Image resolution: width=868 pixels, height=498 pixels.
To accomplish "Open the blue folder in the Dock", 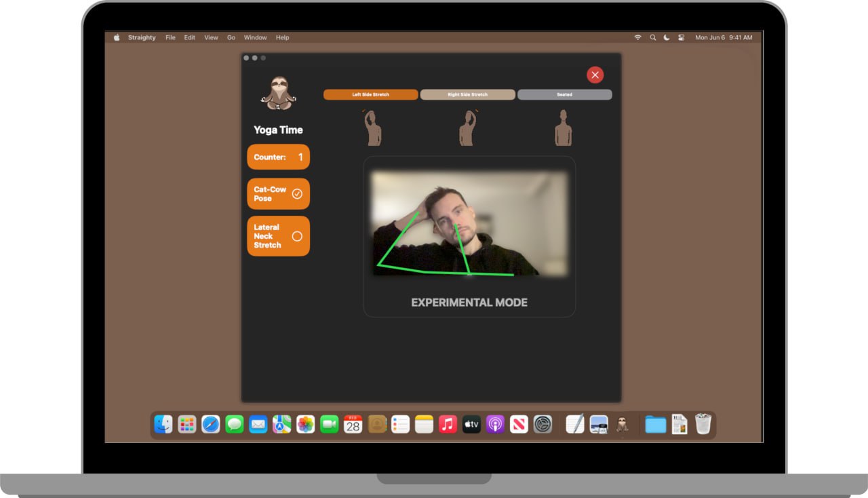I will click(656, 425).
